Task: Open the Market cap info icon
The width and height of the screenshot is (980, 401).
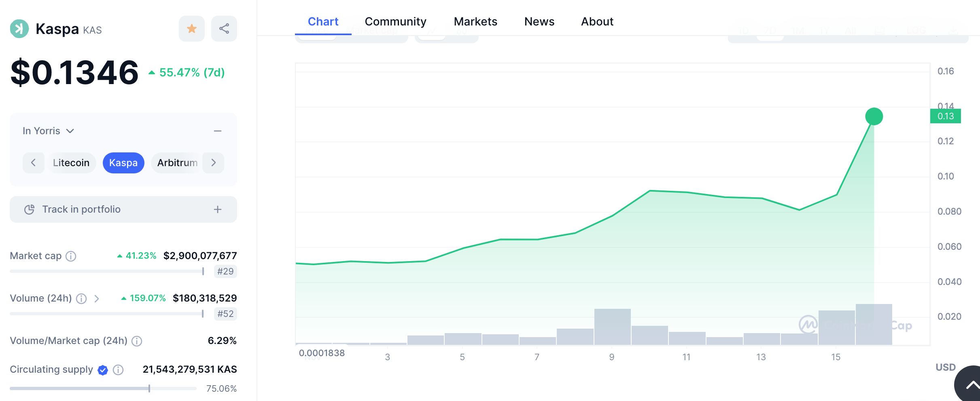Action: tap(71, 256)
